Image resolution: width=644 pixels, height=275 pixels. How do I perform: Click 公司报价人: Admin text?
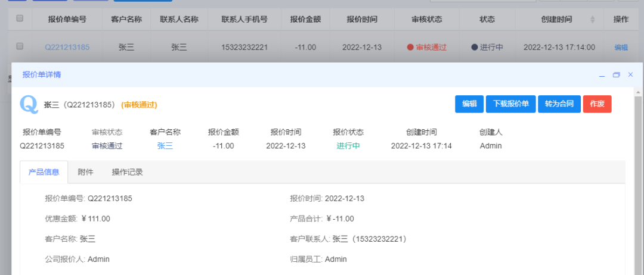click(x=77, y=259)
